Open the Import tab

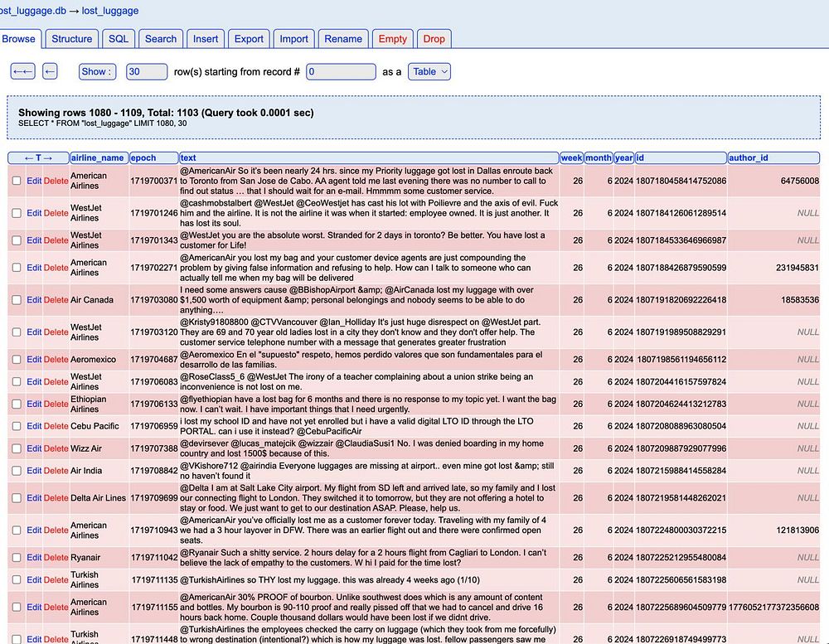pos(293,39)
